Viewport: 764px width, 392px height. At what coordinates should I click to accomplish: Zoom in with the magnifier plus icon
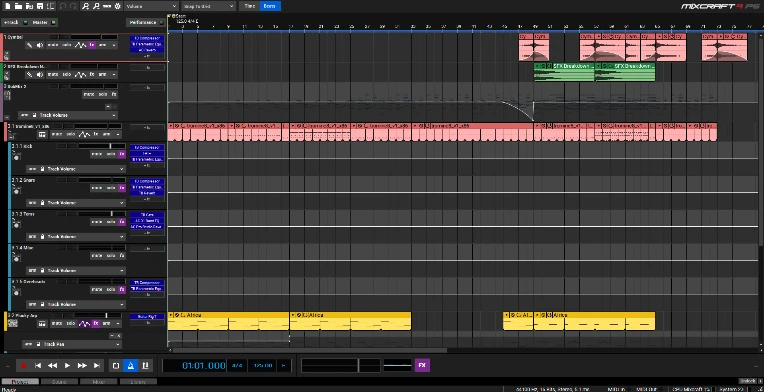86,6
